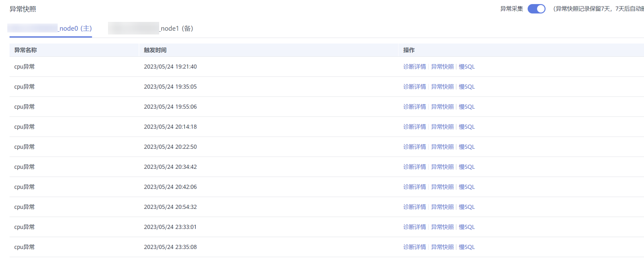Image resolution: width=644 pixels, height=260 pixels.
Task: View 异常快照 for the 20:42:06 anomaly
Action: coord(442,187)
